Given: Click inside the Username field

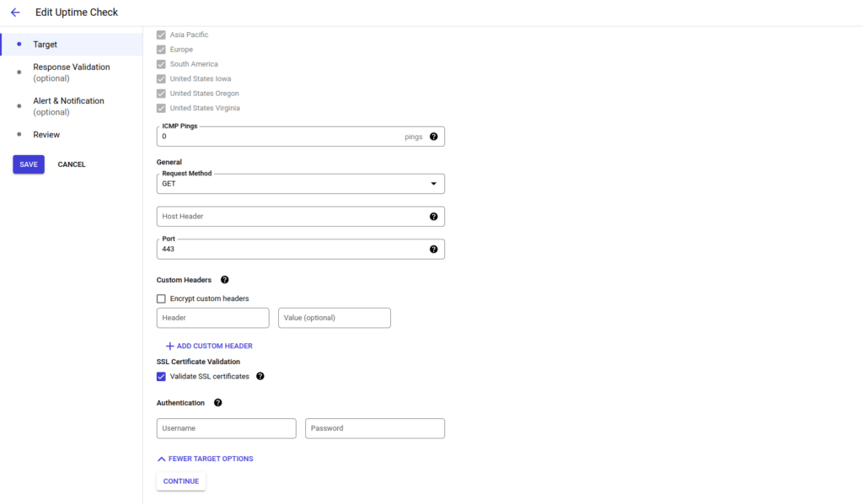Looking at the screenshot, I should click(226, 428).
